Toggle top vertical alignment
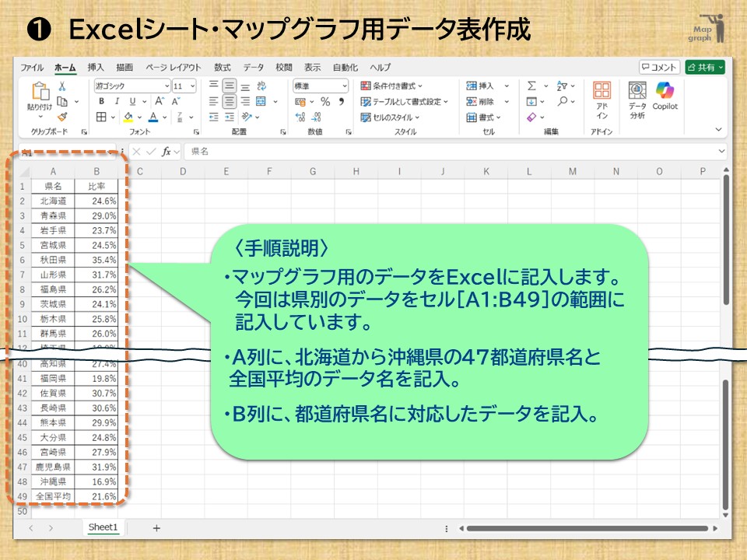 [214, 86]
